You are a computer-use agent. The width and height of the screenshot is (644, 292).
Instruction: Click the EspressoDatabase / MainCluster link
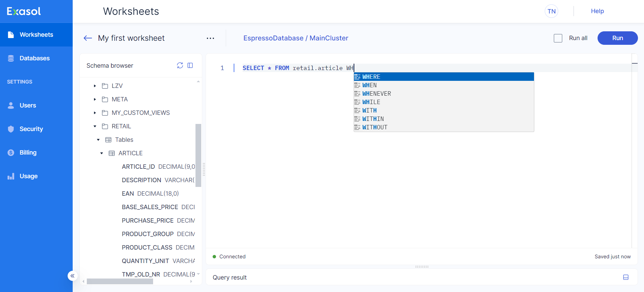click(296, 38)
